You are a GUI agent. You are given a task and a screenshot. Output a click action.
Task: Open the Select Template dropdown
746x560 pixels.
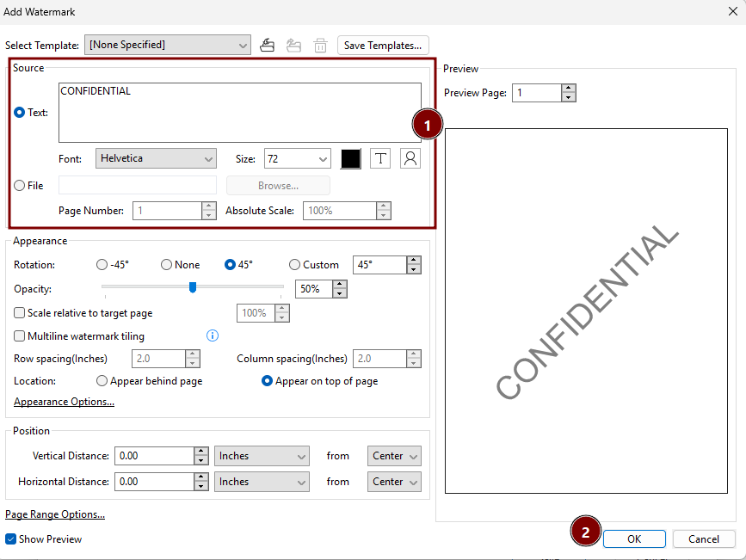[168, 45]
